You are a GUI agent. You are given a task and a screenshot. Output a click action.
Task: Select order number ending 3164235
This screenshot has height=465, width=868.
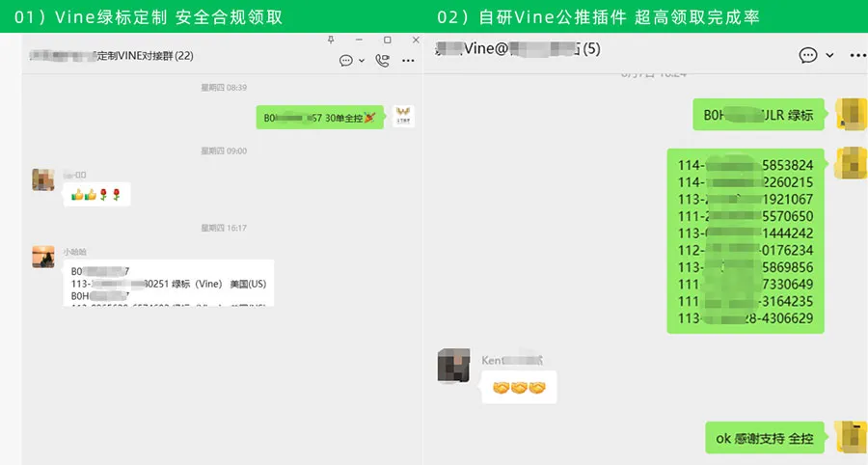pos(746,301)
